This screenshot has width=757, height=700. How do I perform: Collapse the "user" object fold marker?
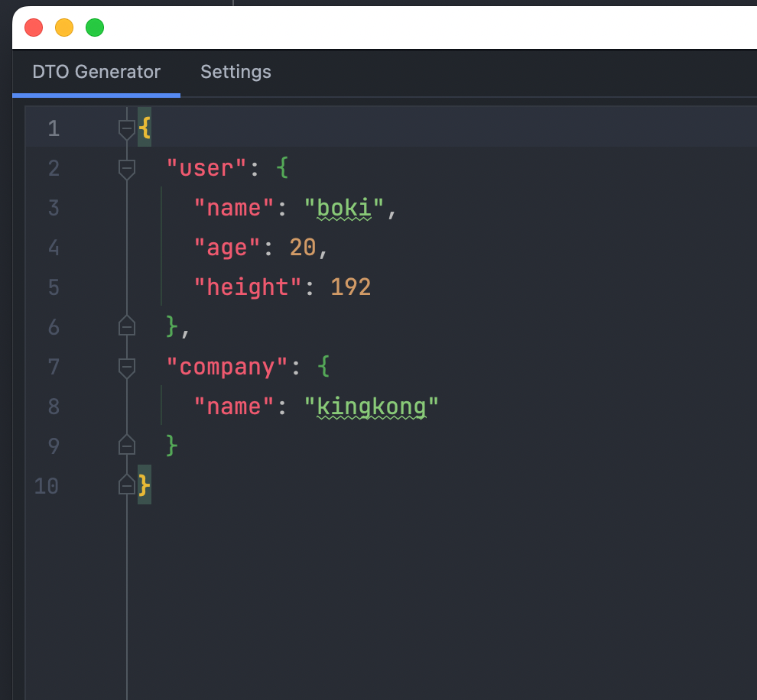(126, 170)
